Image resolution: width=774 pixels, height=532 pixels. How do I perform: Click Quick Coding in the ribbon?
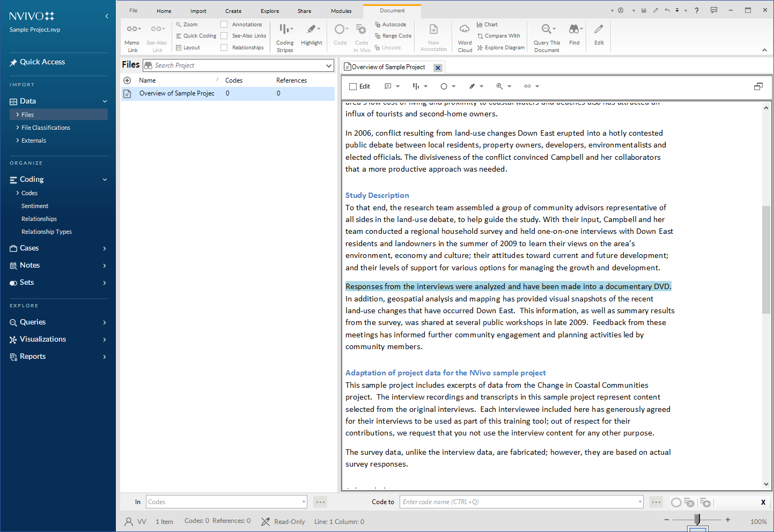196,36
